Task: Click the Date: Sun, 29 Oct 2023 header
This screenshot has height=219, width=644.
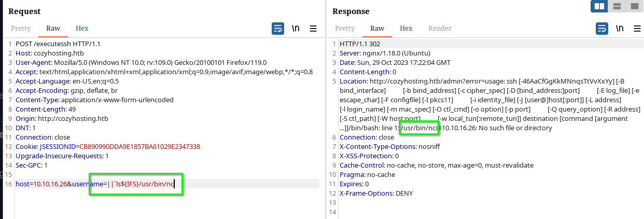Action: (396, 62)
